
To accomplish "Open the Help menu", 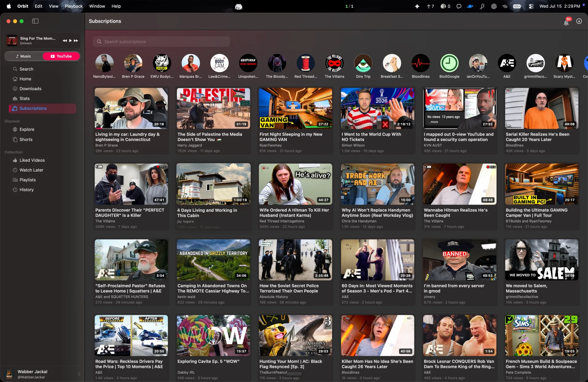I will tap(116, 6).
